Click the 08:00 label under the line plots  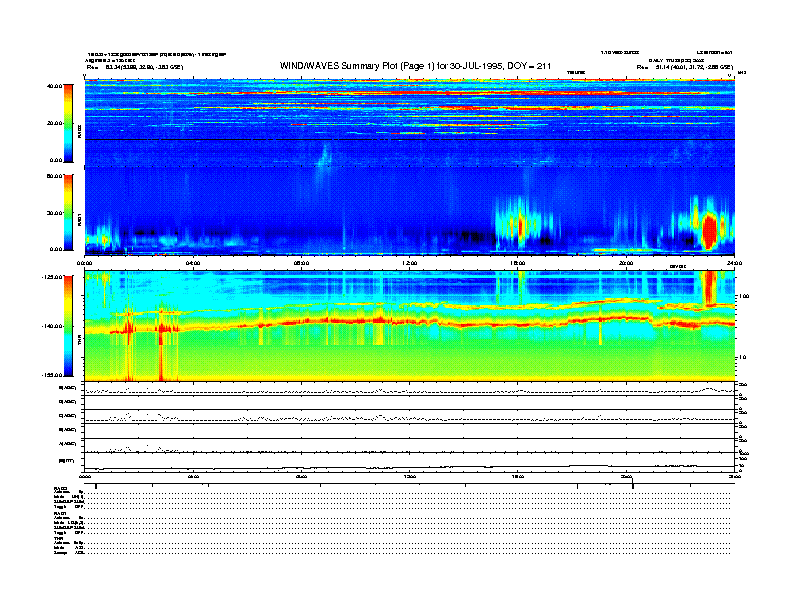(301, 476)
